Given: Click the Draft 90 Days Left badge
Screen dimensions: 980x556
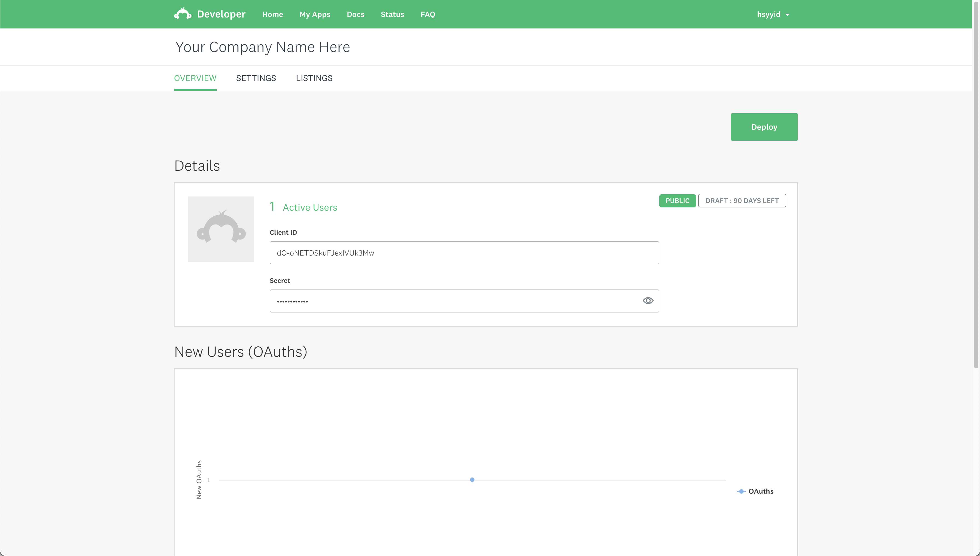Looking at the screenshot, I should click(742, 201).
